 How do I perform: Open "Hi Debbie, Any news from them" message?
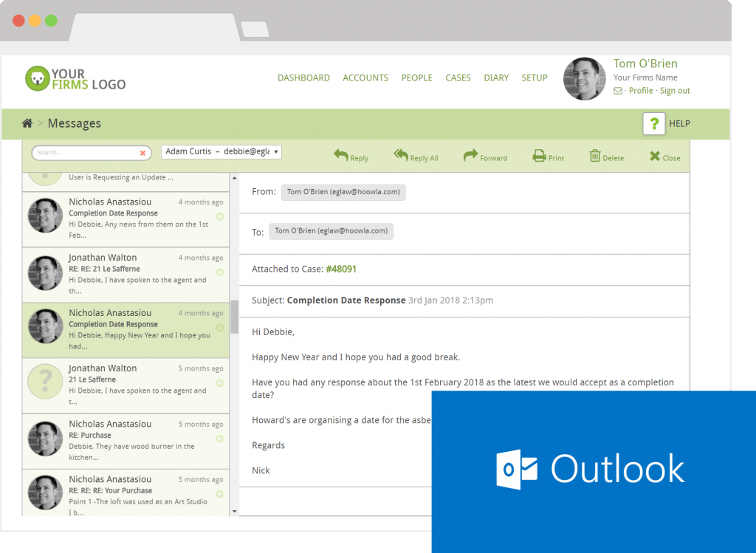(126, 219)
